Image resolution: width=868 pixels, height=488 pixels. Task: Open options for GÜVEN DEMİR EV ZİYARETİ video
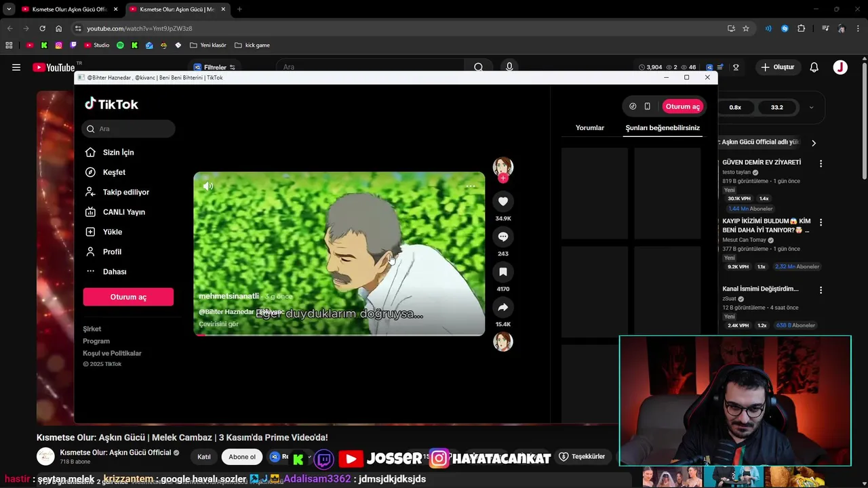tap(821, 163)
